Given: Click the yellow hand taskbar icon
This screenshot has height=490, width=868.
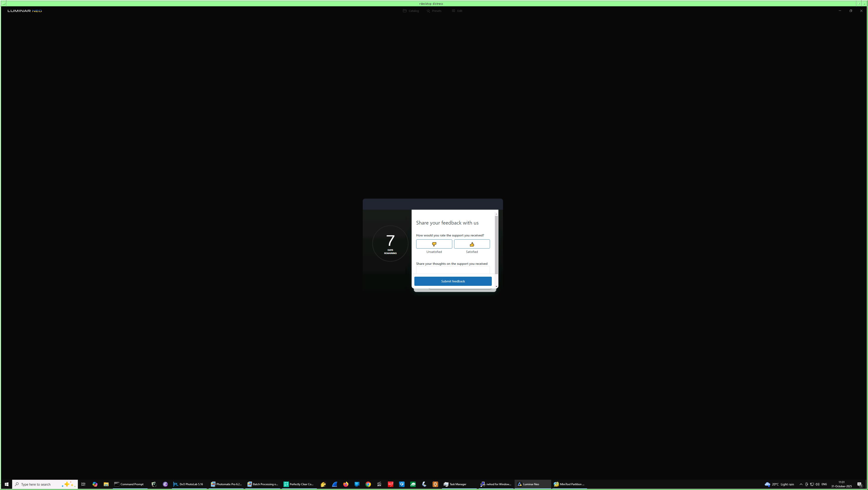Looking at the screenshot, I should 323,484.
